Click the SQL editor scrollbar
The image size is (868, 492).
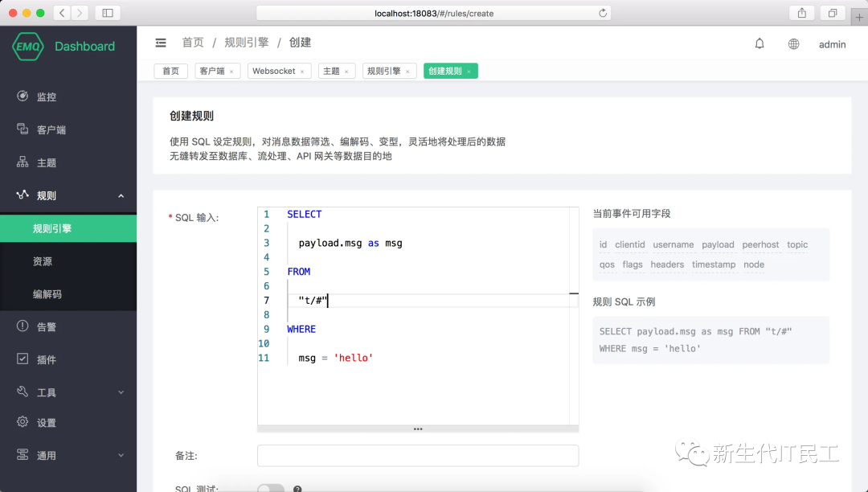[574, 316]
